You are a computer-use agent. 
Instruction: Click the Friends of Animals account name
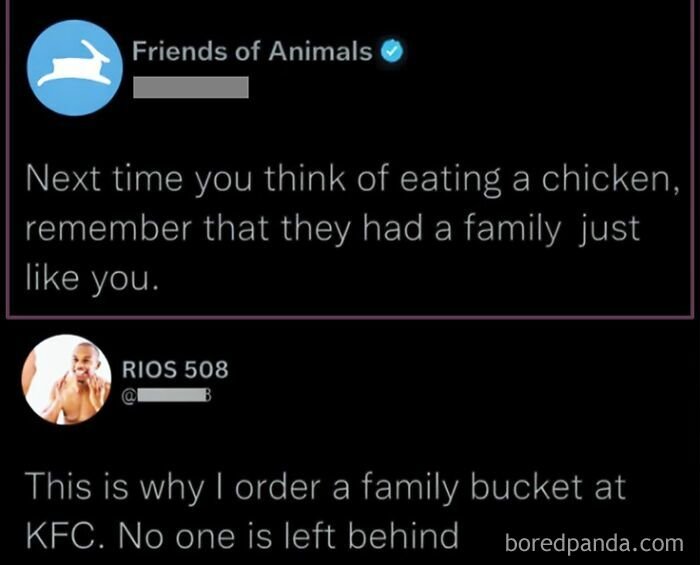252,51
